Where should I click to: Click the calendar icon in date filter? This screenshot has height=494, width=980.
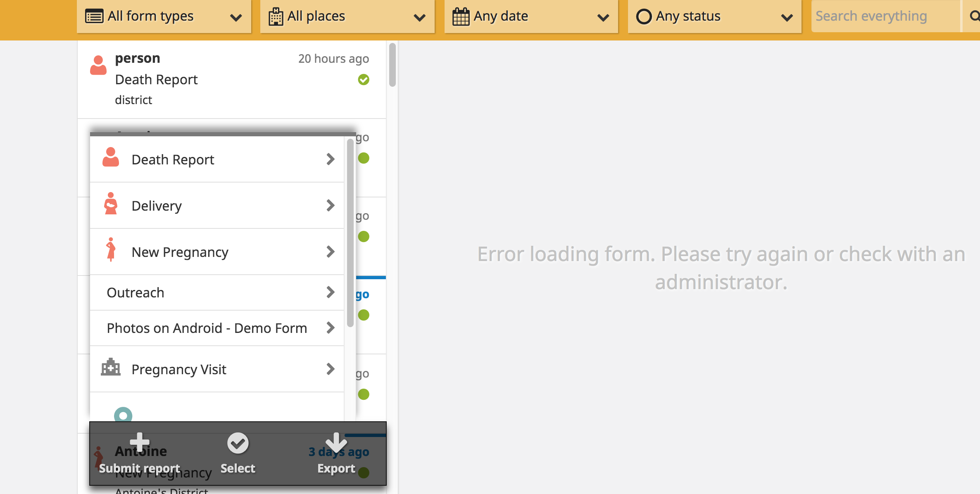(461, 17)
